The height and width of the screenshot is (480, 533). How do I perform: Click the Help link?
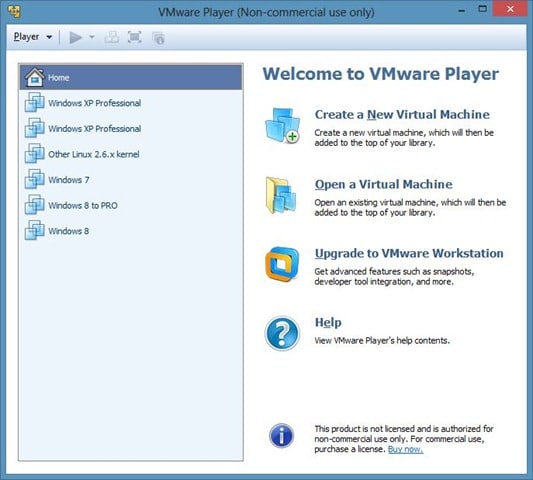tap(328, 323)
